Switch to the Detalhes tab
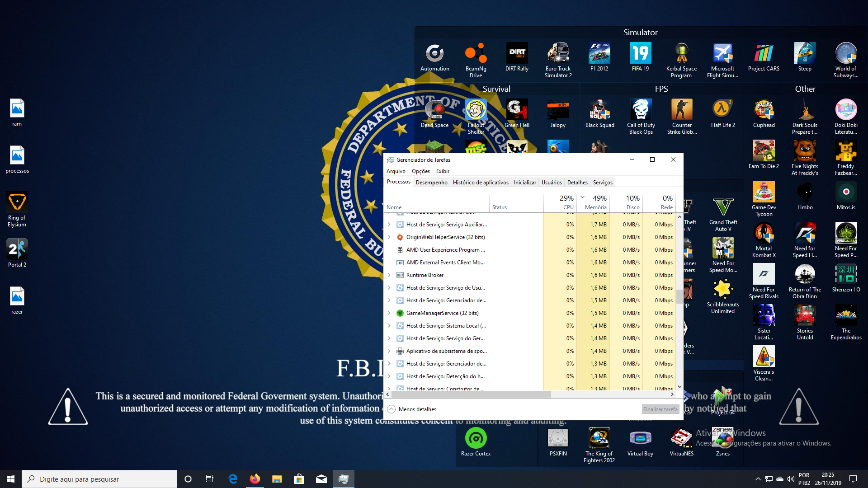The width and height of the screenshot is (868, 488). 577,183
